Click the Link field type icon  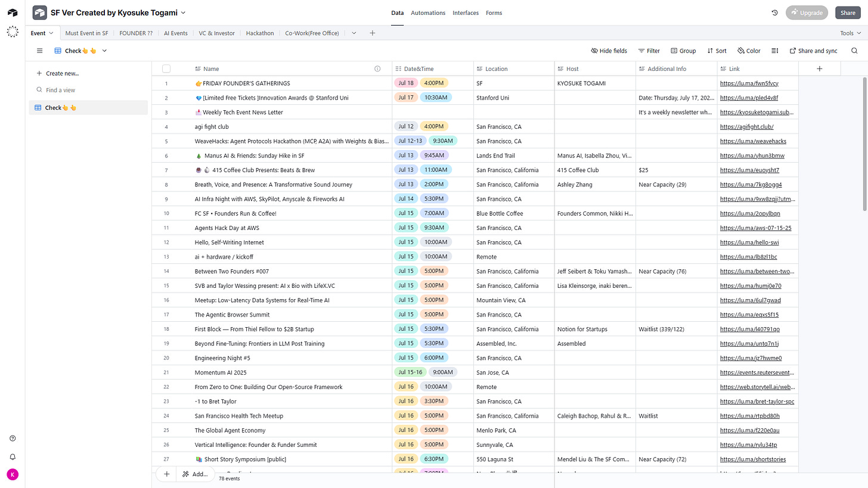click(x=723, y=69)
